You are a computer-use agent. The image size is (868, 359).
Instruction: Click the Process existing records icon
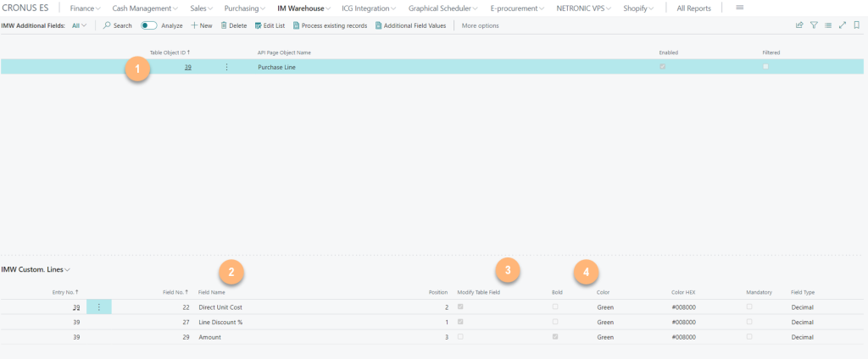[296, 25]
